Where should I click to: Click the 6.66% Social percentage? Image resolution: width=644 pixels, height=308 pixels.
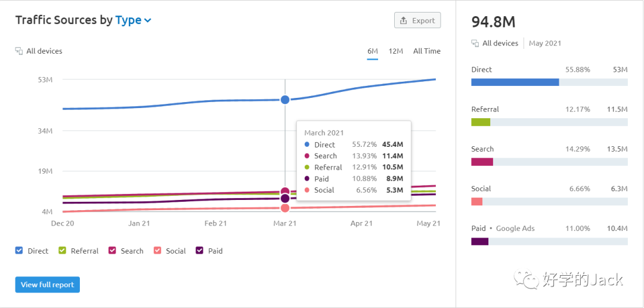(x=580, y=189)
